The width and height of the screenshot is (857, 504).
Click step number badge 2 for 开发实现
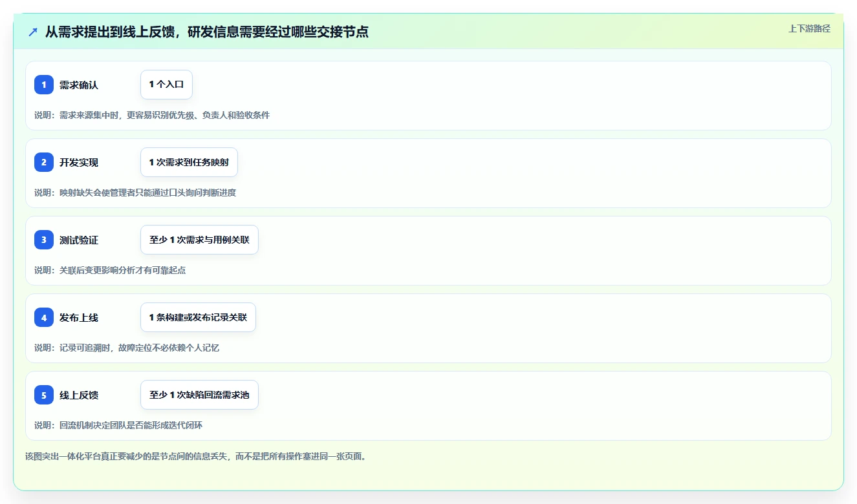coord(44,162)
